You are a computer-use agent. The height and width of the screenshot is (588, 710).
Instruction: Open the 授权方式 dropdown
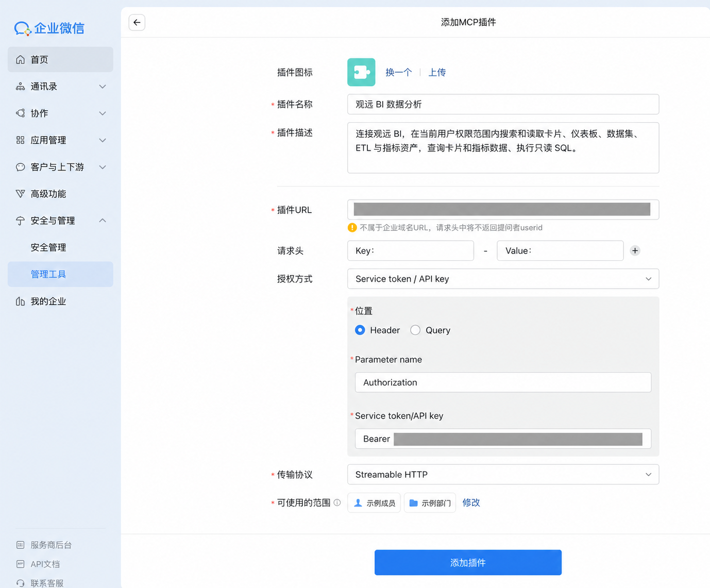tap(503, 279)
